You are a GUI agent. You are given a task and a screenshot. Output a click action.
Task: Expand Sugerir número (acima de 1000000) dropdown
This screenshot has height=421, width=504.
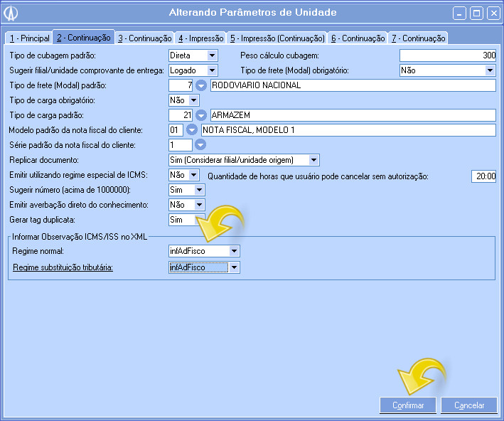tap(199, 190)
